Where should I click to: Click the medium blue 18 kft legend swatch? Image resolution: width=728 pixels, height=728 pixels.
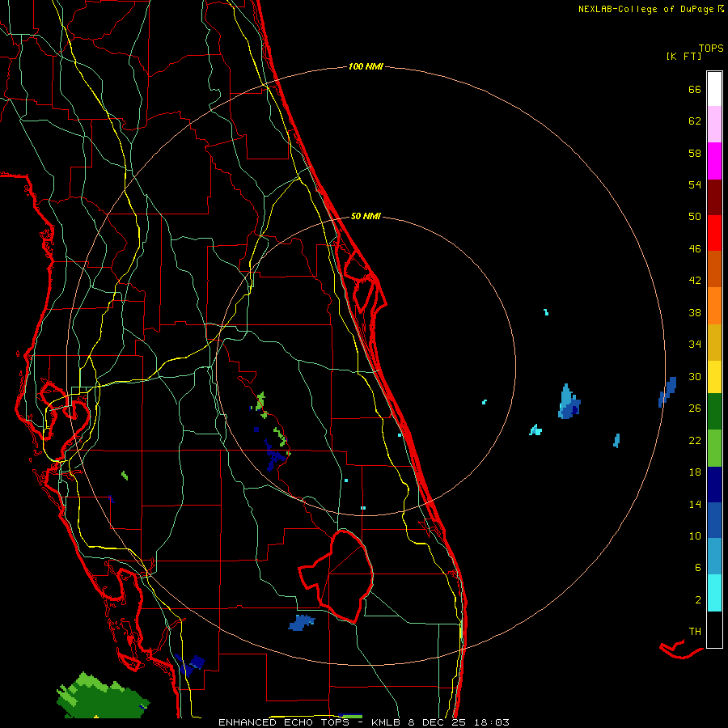(714, 520)
